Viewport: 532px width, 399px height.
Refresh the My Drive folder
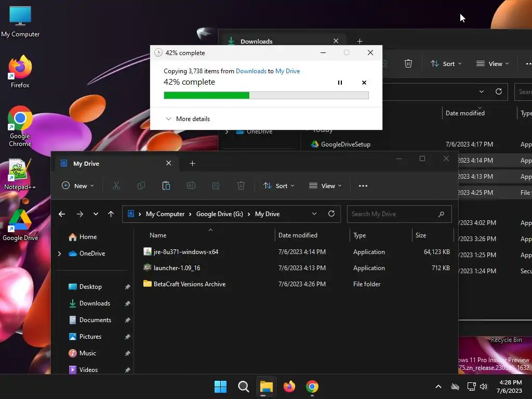pos(331,214)
